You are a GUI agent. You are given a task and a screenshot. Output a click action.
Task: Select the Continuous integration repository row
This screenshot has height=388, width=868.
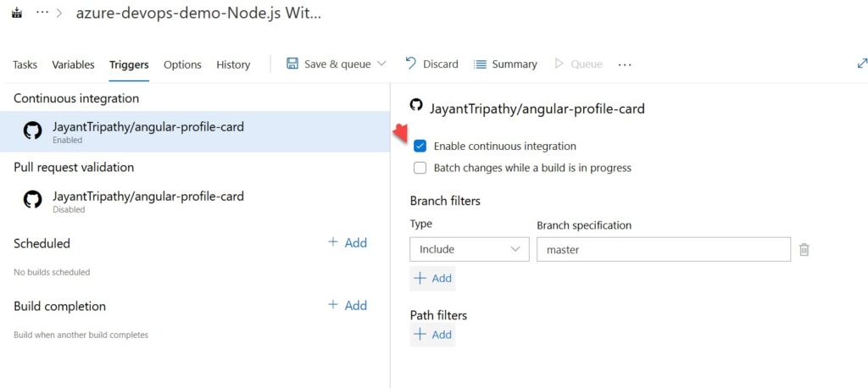click(x=195, y=131)
